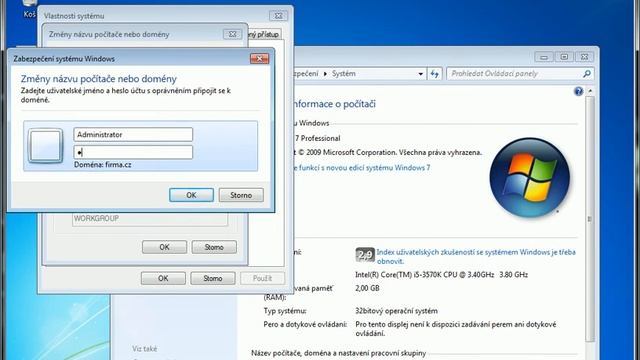
Task: Switch to the remote access tab ending in 'přístup'
Action: [x=264, y=34]
